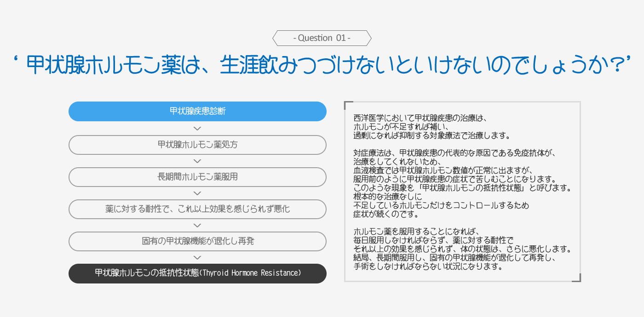The height and width of the screenshot is (317, 644).
Task: Click the bottom-right corner bracket of text panel
Action: 577,277
